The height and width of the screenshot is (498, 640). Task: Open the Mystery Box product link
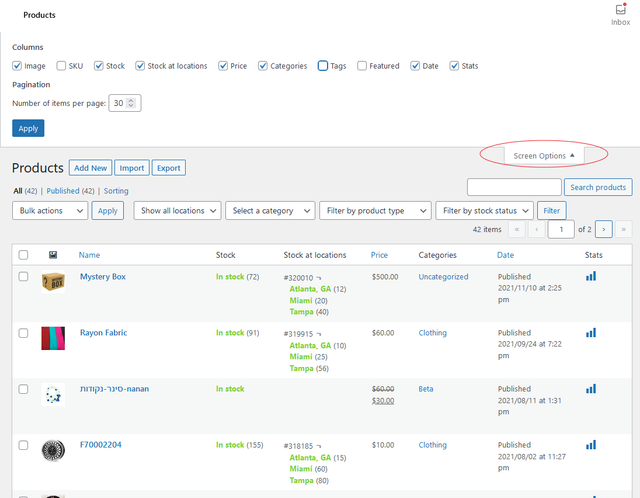pos(103,277)
